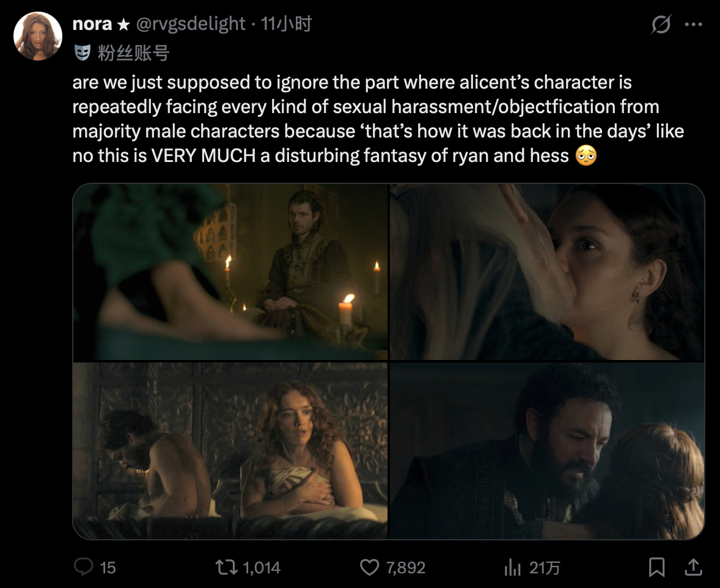Click the 7,892 likes count
Image resolution: width=720 pixels, height=588 pixels.
click(x=405, y=567)
